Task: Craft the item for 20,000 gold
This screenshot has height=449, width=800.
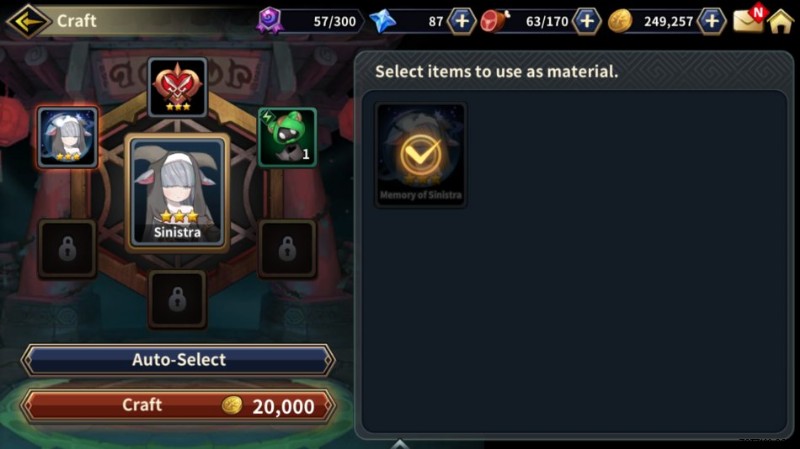Action: pyautogui.click(x=178, y=406)
